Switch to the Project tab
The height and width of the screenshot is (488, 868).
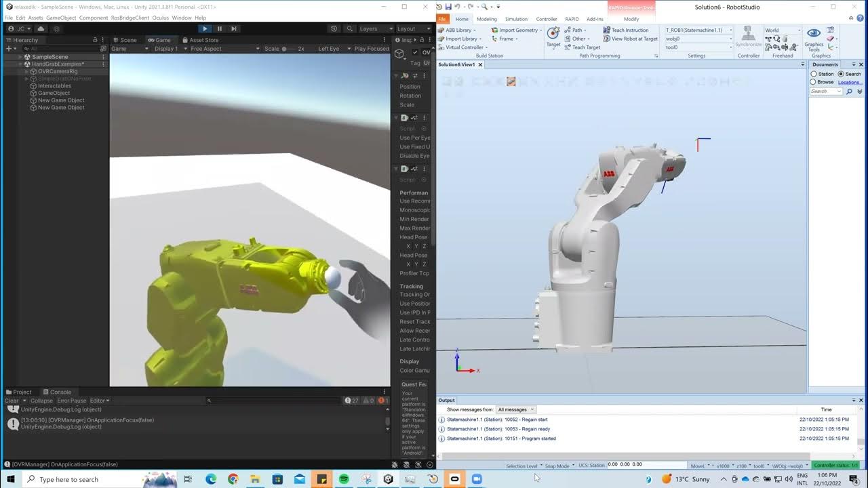pyautogui.click(x=19, y=392)
